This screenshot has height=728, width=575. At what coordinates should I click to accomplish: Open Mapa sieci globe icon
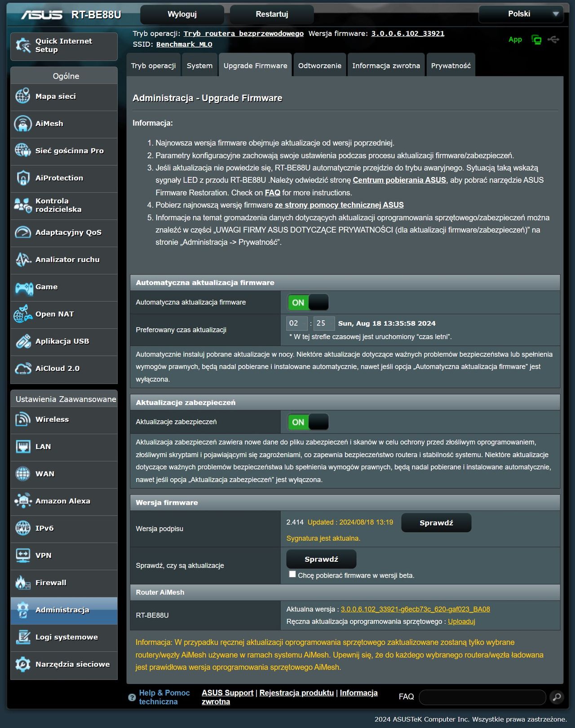click(x=23, y=96)
